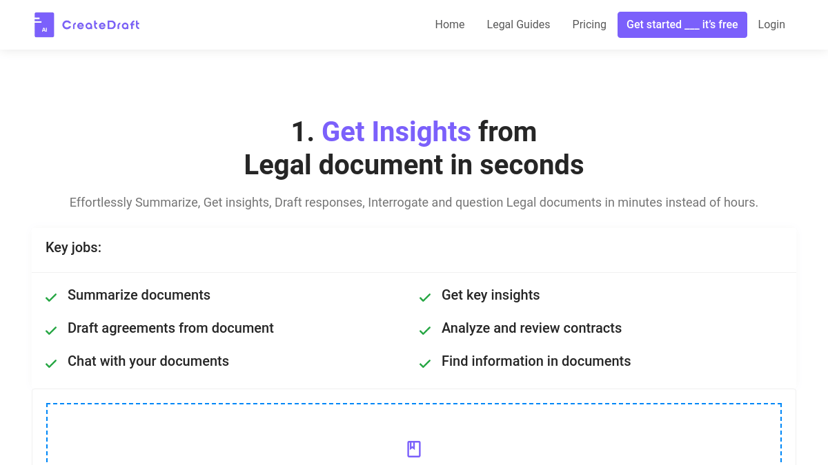The width and height of the screenshot is (828, 465).
Task: Open the Home nav link
Action: (x=450, y=24)
